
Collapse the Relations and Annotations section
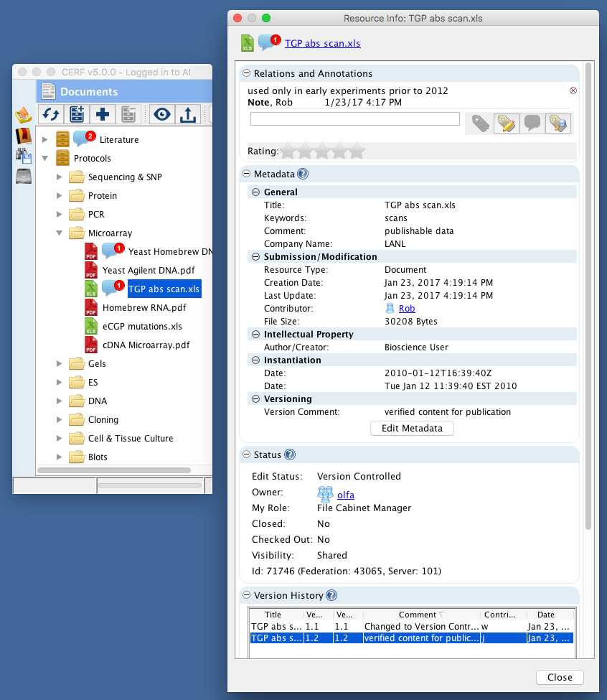coord(246,73)
